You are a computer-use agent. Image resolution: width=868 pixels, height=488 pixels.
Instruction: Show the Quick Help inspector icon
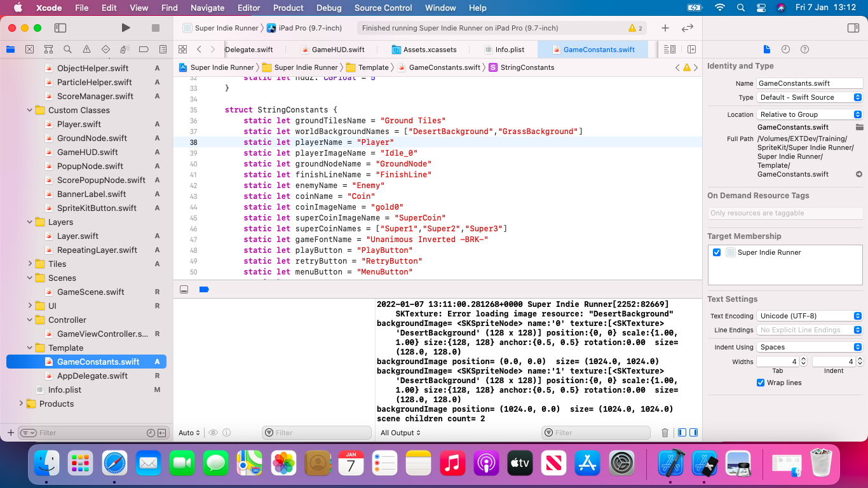coord(804,50)
